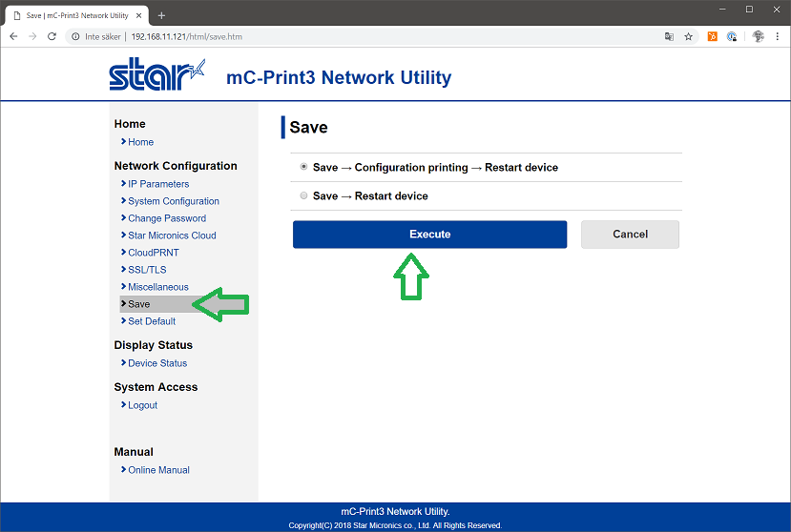Click the mC-Print3 Network Utility heading
Image resolution: width=791 pixels, height=532 pixels.
point(339,77)
